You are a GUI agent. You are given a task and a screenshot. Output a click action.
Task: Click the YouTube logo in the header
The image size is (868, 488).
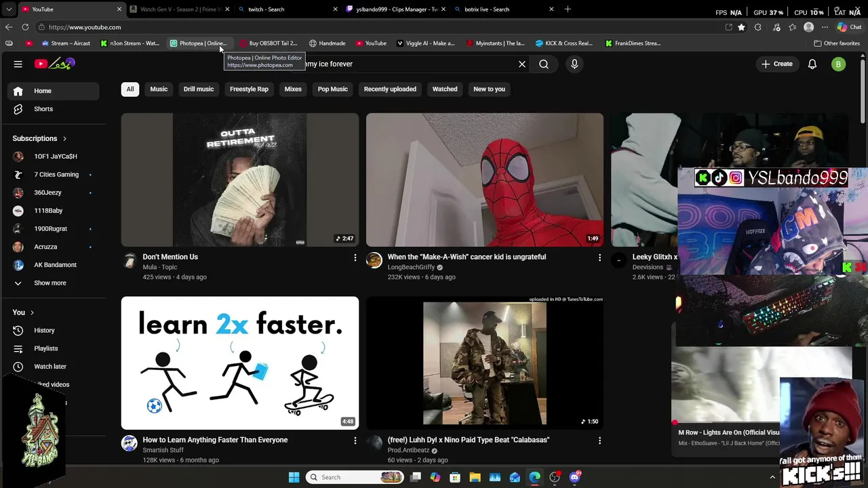tap(55, 64)
